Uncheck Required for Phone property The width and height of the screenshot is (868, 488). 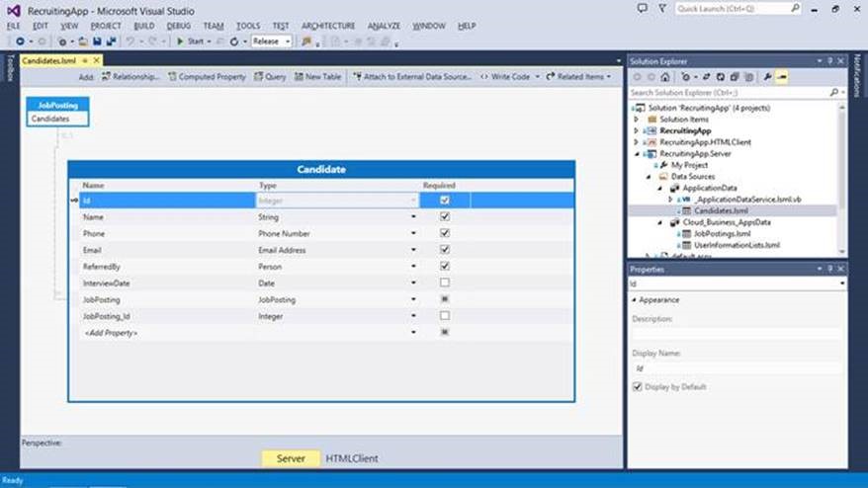tap(445, 233)
